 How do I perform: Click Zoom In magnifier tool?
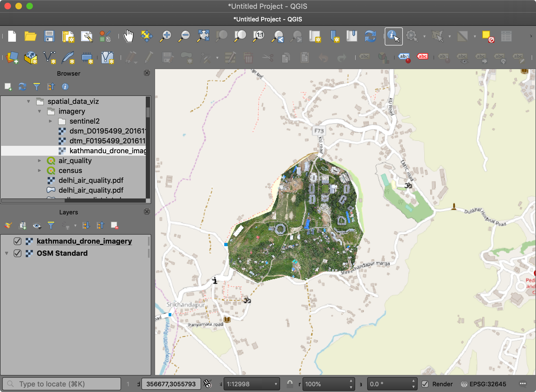point(166,36)
